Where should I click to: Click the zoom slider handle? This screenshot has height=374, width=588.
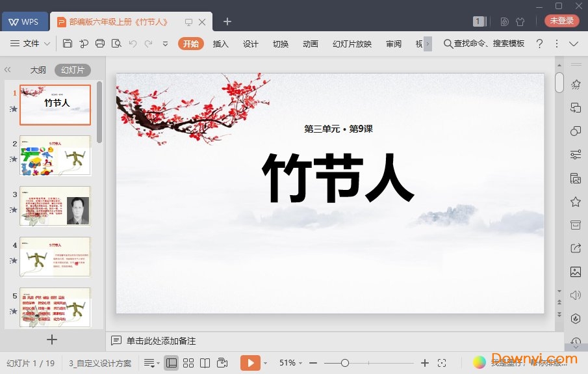[345, 363]
